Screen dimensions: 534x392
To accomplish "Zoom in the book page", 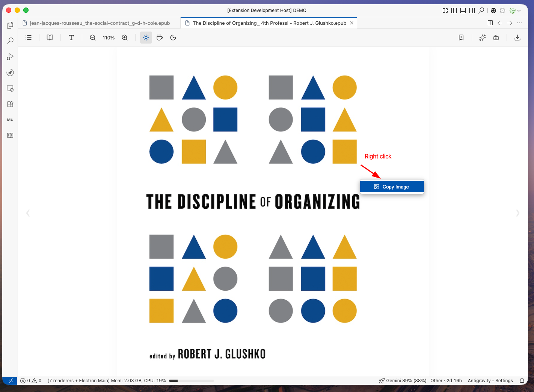I will click(x=125, y=38).
